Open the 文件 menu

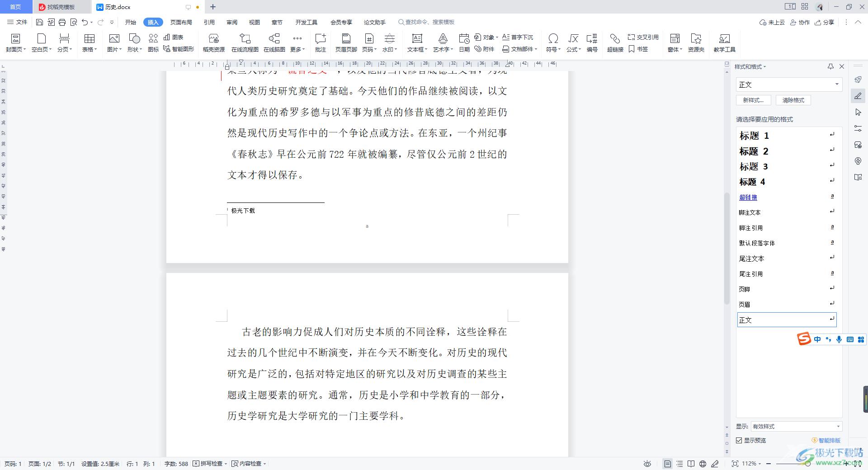tap(17, 22)
